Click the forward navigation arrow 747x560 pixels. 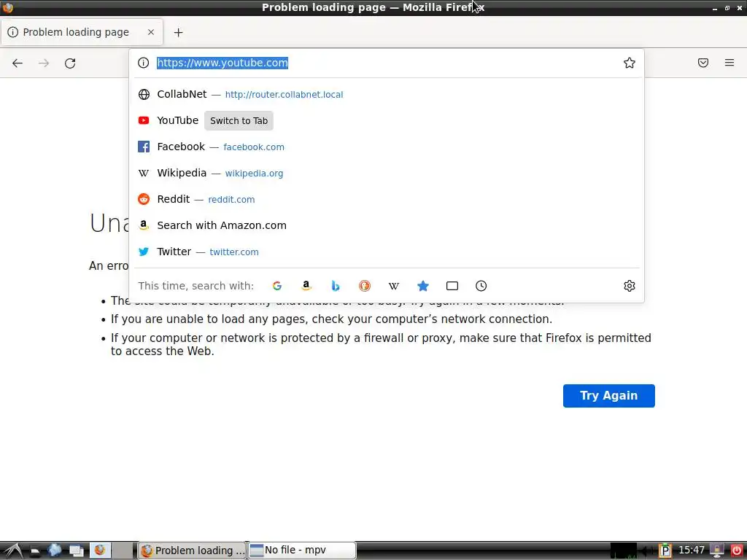(44, 63)
